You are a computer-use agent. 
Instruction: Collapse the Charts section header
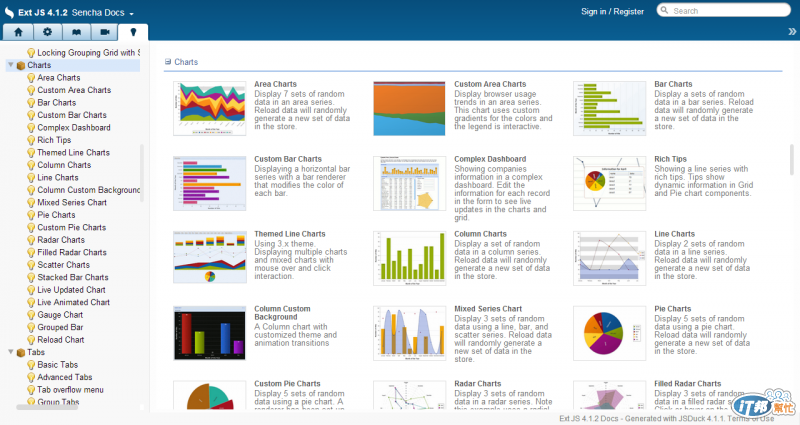168,62
